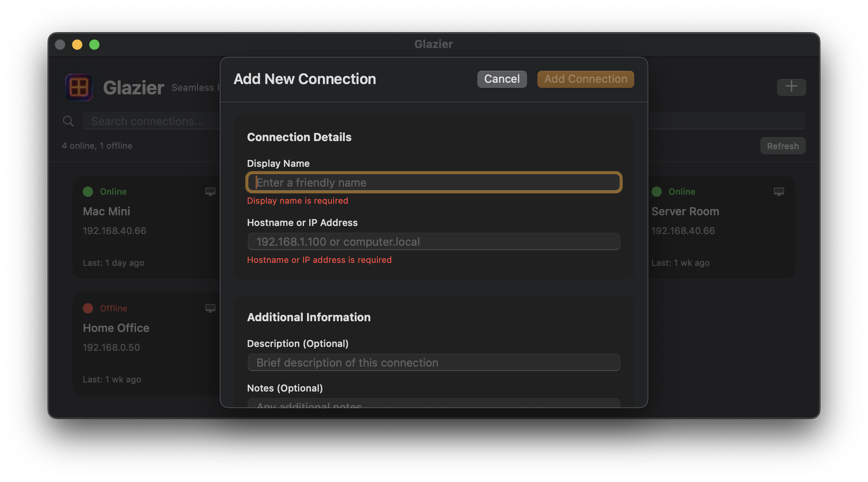Click the display icon on the Mac Mini card
868x482 pixels.
tap(210, 192)
